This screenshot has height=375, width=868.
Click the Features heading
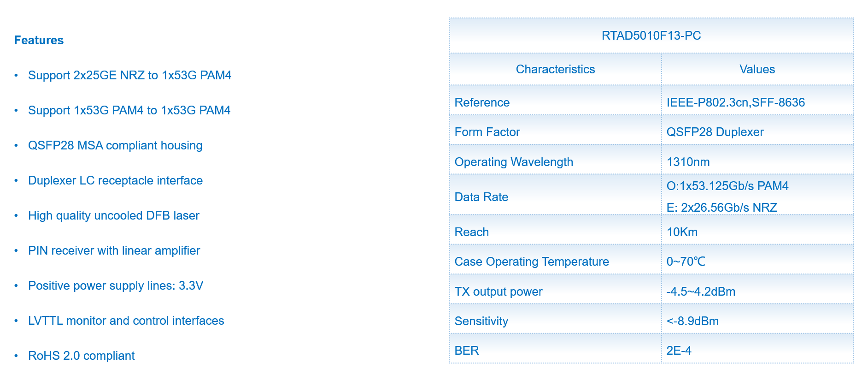(x=39, y=40)
